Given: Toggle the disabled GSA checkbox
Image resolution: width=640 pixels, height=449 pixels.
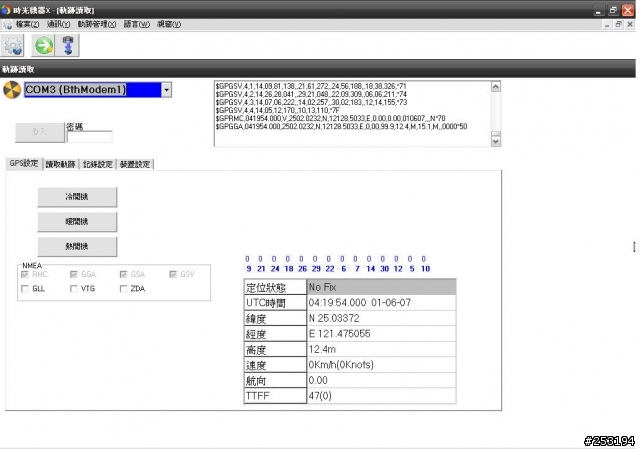Looking at the screenshot, I should point(123,274).
